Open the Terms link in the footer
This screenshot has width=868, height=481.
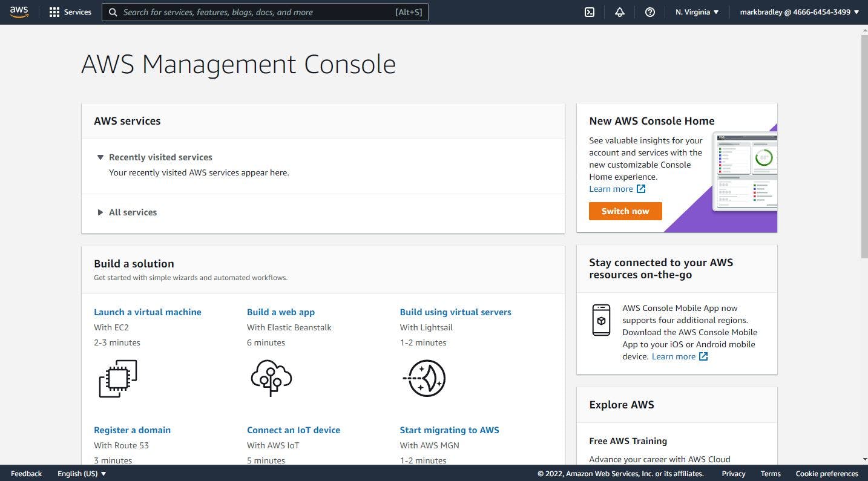[x=771, y=474]
